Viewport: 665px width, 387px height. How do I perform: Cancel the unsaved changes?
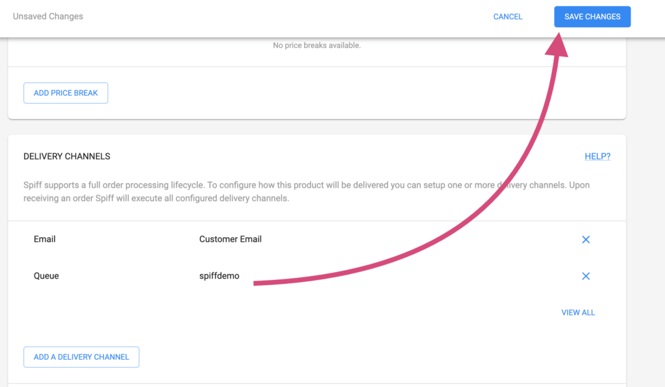coord(508,17)
